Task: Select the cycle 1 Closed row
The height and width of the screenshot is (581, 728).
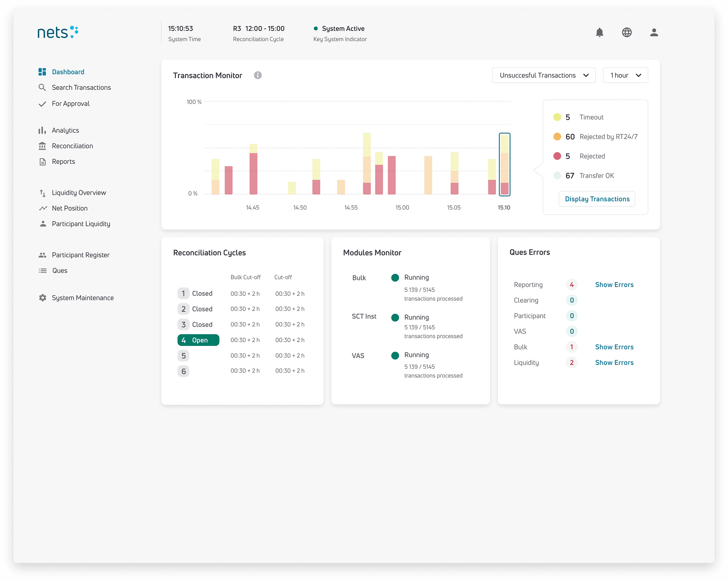Action: (241, 294)
